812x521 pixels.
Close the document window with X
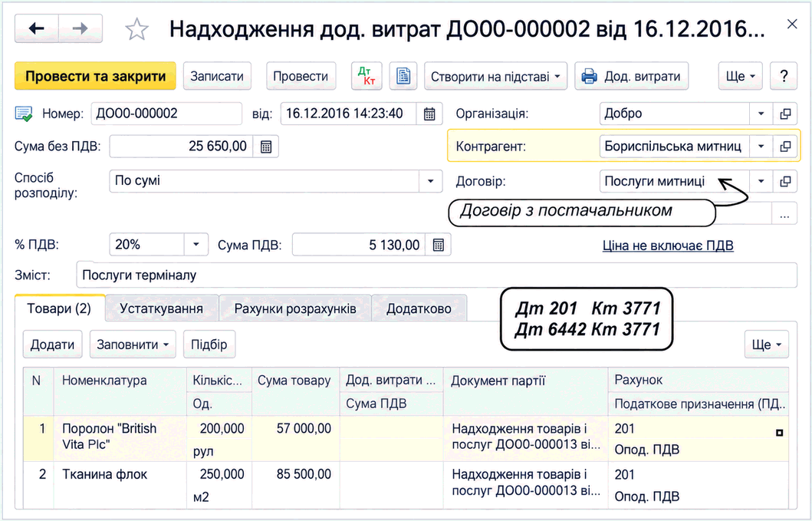pos(792,24)
